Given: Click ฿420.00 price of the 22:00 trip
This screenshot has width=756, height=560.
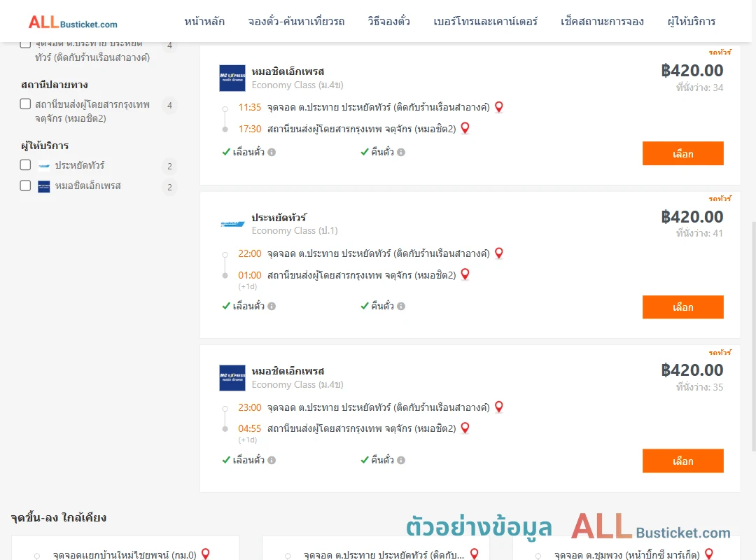Looking at the screenshot, I should [692, 216].
